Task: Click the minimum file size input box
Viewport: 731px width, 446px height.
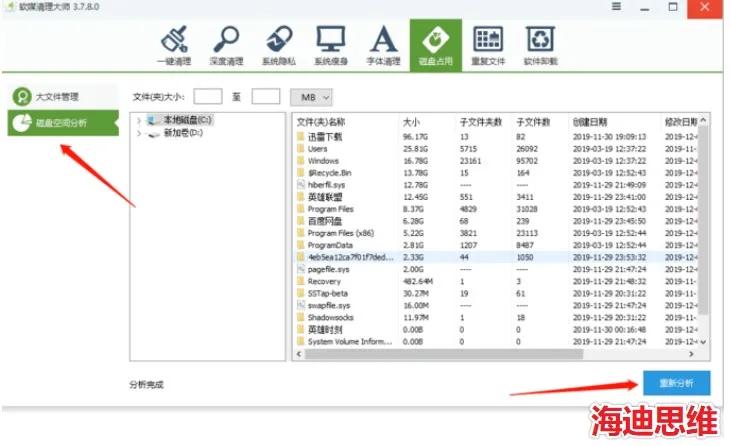Action: [208, 96]
